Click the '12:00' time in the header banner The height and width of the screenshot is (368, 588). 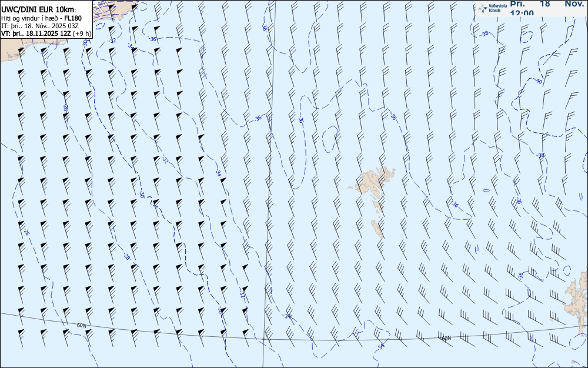pyautogui.click(x=522, y=13)
